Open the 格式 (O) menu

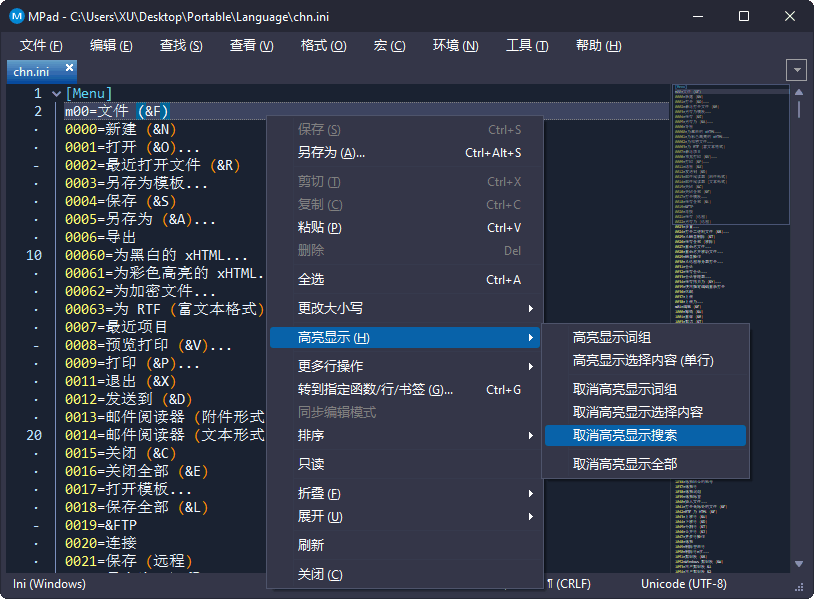click(323, 46)
